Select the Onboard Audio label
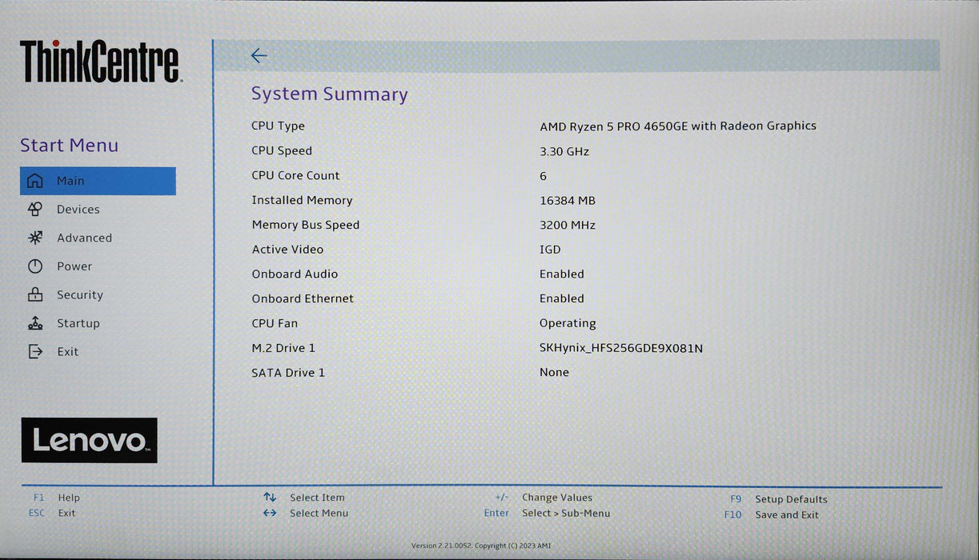The width and height of the screenshot is (979, 560). pos(295,274)
